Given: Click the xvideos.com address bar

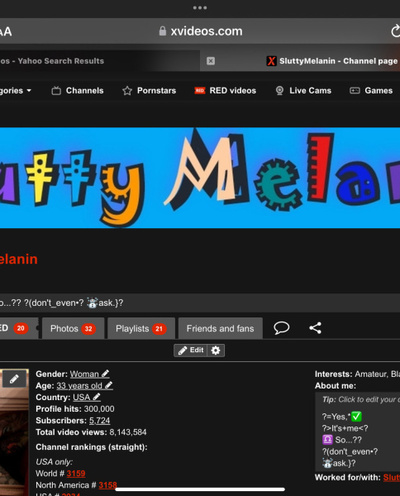Looking at the screenshot, I should point(201,31).
